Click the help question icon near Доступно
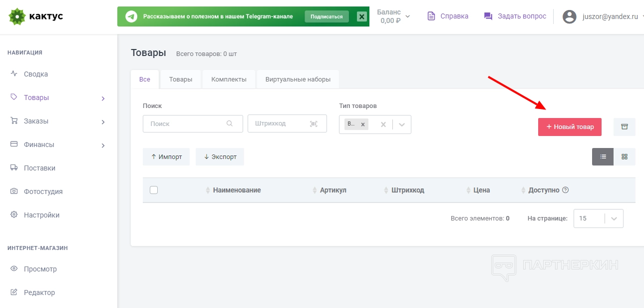 [x=566, y=190]
